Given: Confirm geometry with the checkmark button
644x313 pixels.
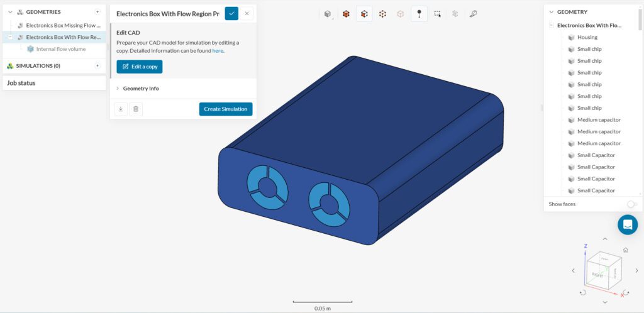Looking at the screenshot, I should [231, 14].
